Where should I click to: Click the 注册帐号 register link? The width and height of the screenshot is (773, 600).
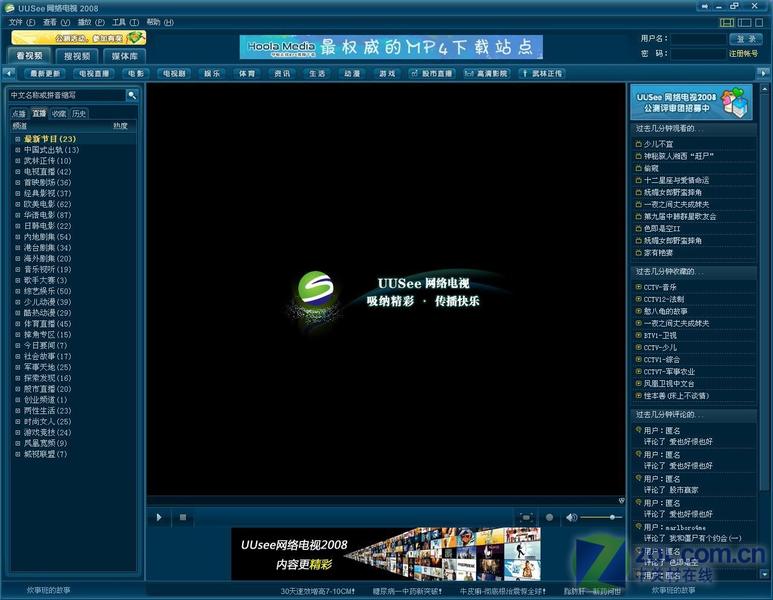point(743,53)
